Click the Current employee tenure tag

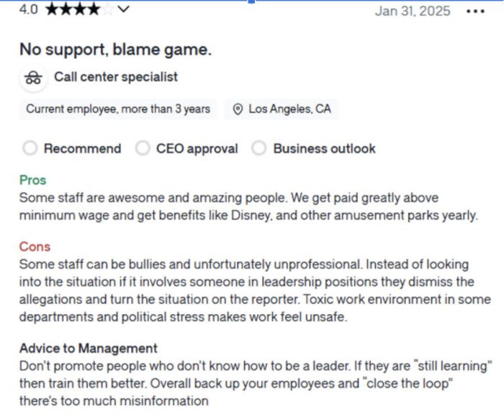(118, 109)
